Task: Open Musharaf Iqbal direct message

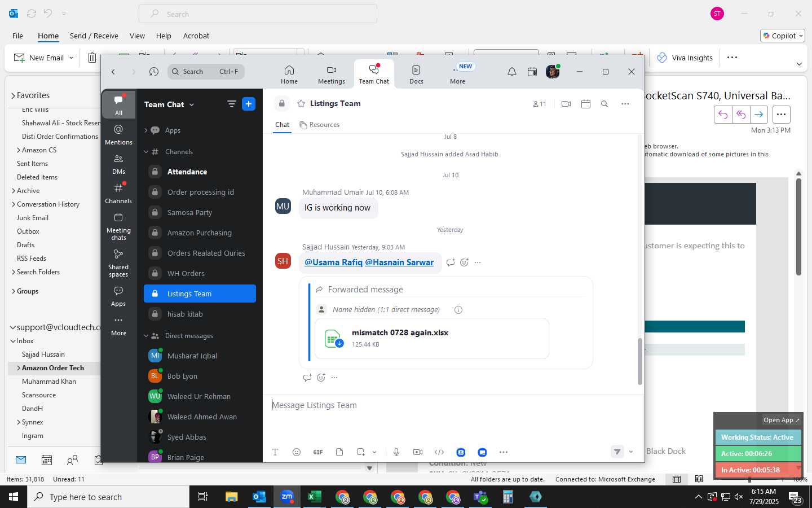Action: (200, 356)
